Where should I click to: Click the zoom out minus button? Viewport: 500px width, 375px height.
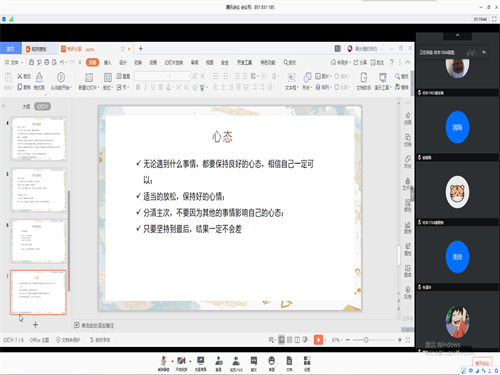(x=348, y=340)
